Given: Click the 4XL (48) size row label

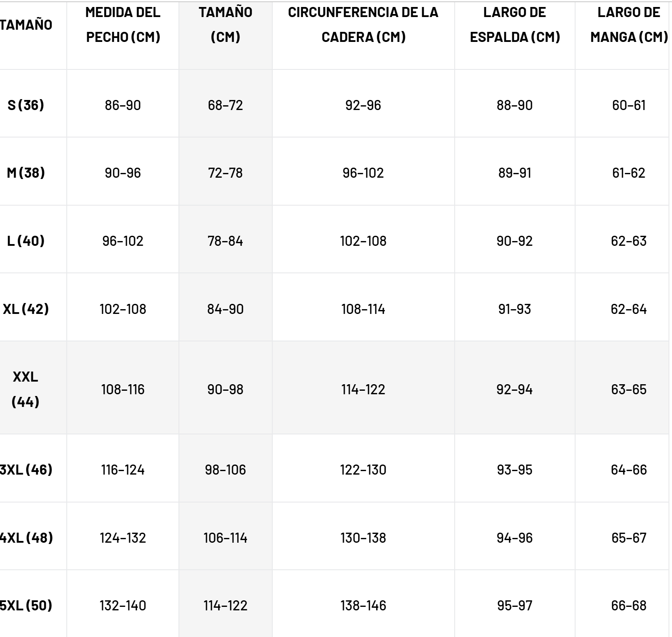Looking at the screenshot, I should (x=26, y=537).
